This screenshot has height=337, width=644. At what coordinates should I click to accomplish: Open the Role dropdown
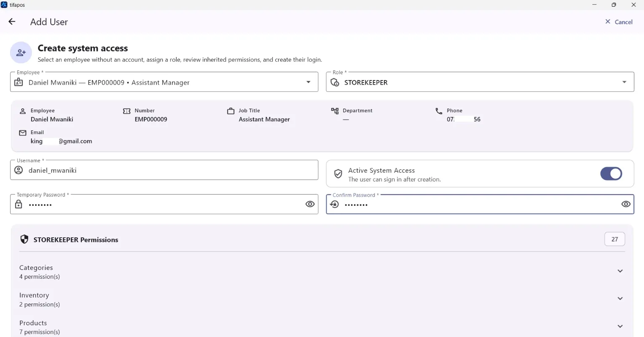point(480,82)
